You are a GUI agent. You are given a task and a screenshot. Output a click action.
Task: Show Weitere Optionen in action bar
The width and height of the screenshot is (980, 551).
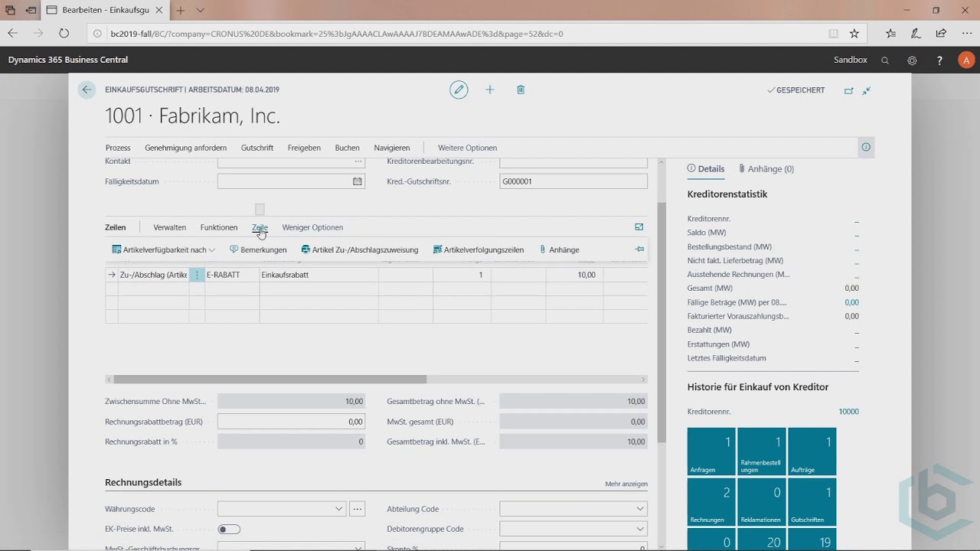tap(467, 148)
